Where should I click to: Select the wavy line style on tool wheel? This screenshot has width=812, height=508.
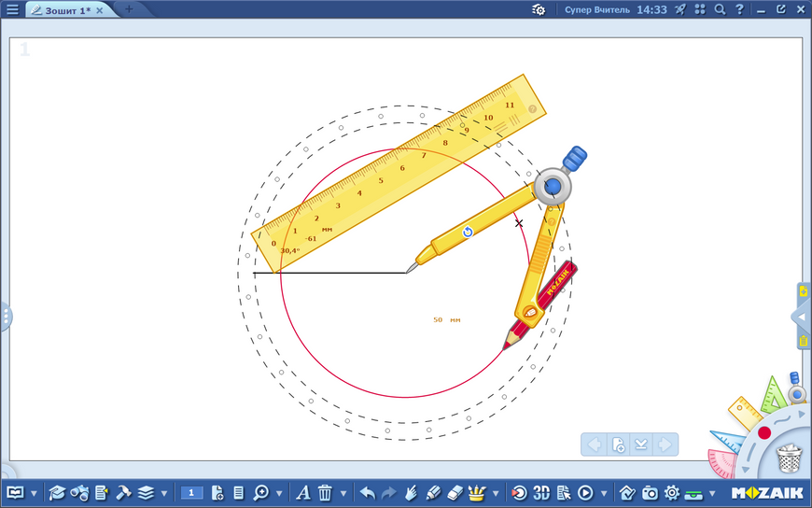coord(782,418)
